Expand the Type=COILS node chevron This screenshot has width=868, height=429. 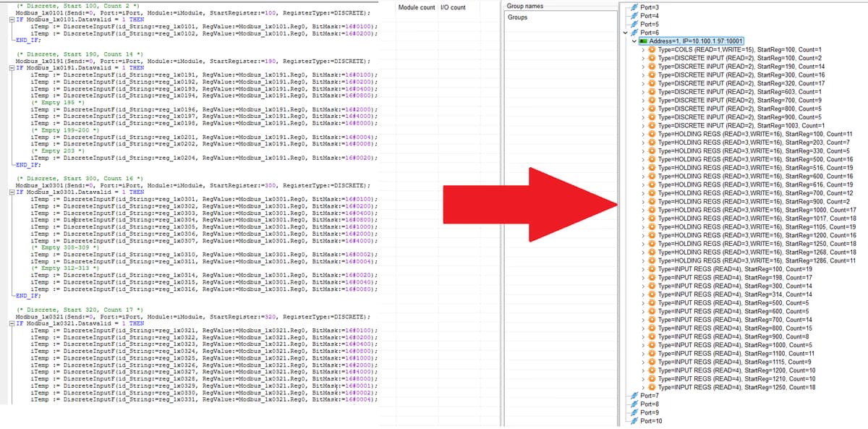point(643,51)
